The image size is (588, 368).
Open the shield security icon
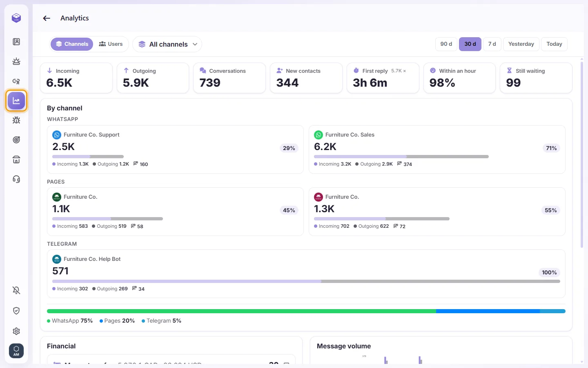tap(16, 311)
